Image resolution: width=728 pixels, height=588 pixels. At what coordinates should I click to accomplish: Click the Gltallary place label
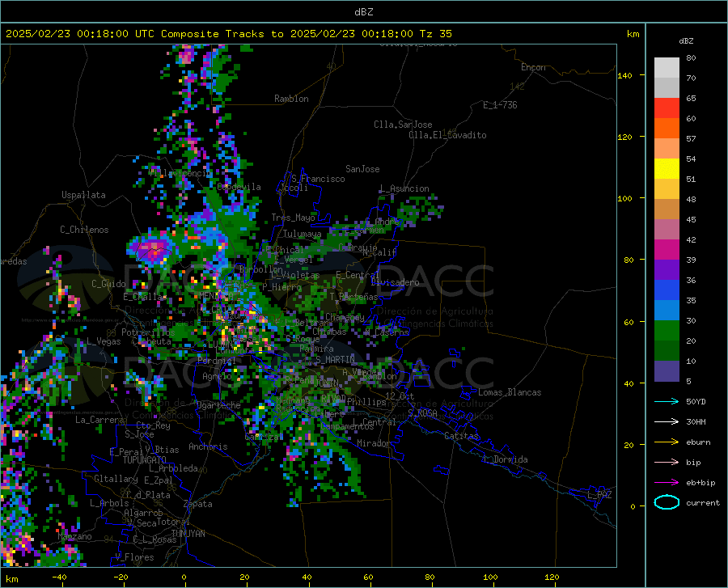[116, 479]
